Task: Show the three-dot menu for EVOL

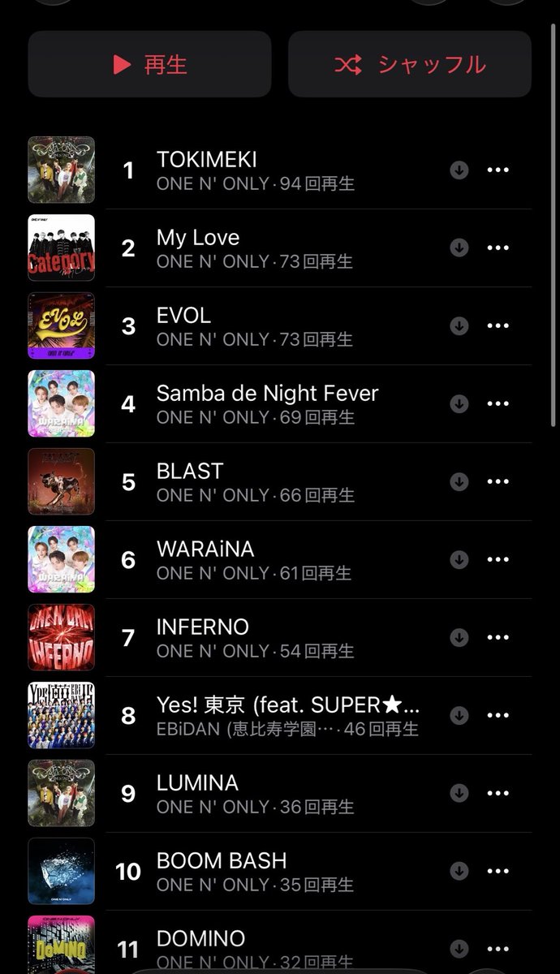Action: [x=498, y=325]
